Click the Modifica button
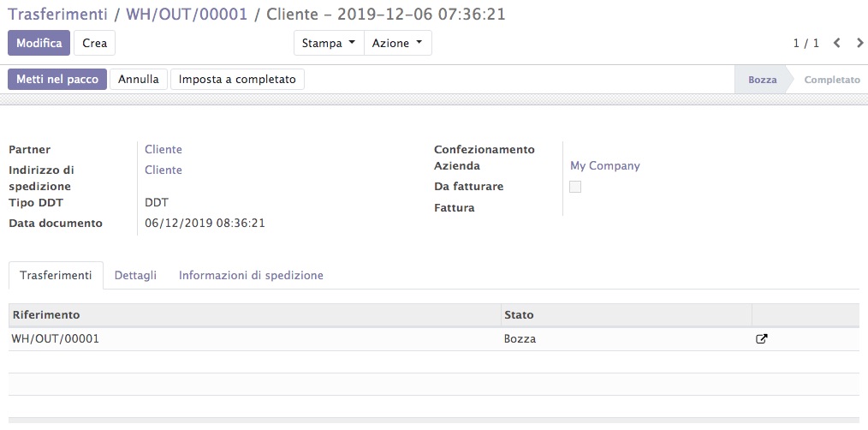Viewport: 868px width, 430px height. pyautogui.click(x=39, y=43)
